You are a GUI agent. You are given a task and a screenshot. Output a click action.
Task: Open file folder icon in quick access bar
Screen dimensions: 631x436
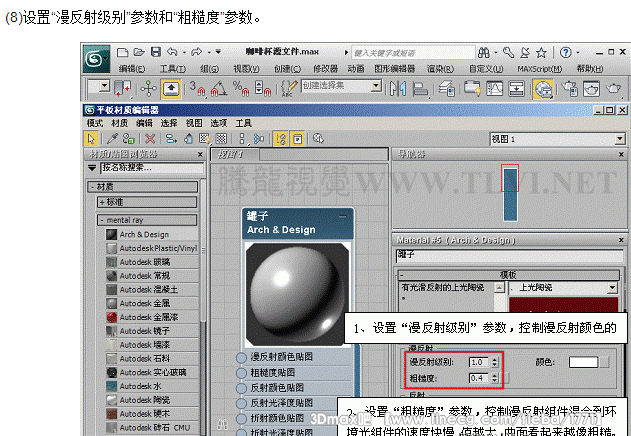coord(139,52)
